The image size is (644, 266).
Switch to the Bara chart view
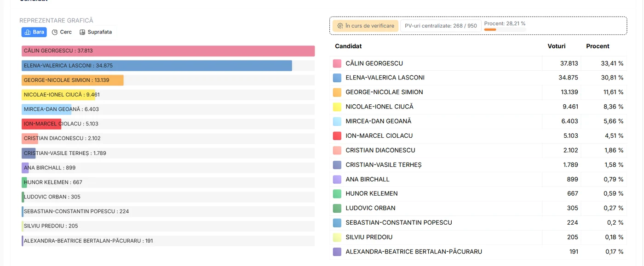click(34, 32)
